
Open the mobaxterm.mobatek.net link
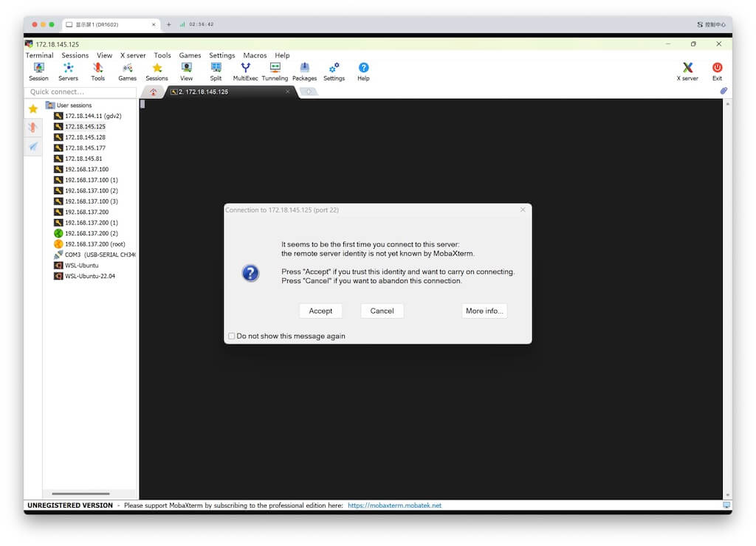(x=394, y=505)
